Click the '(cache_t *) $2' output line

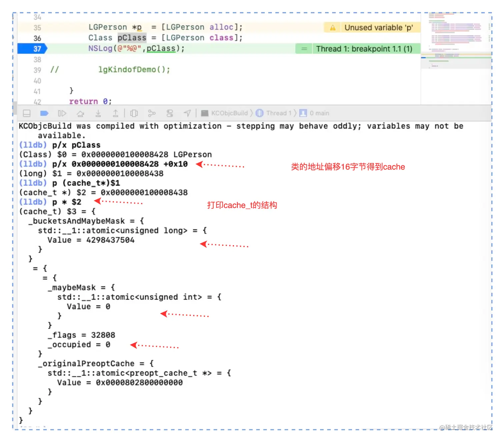103,193
